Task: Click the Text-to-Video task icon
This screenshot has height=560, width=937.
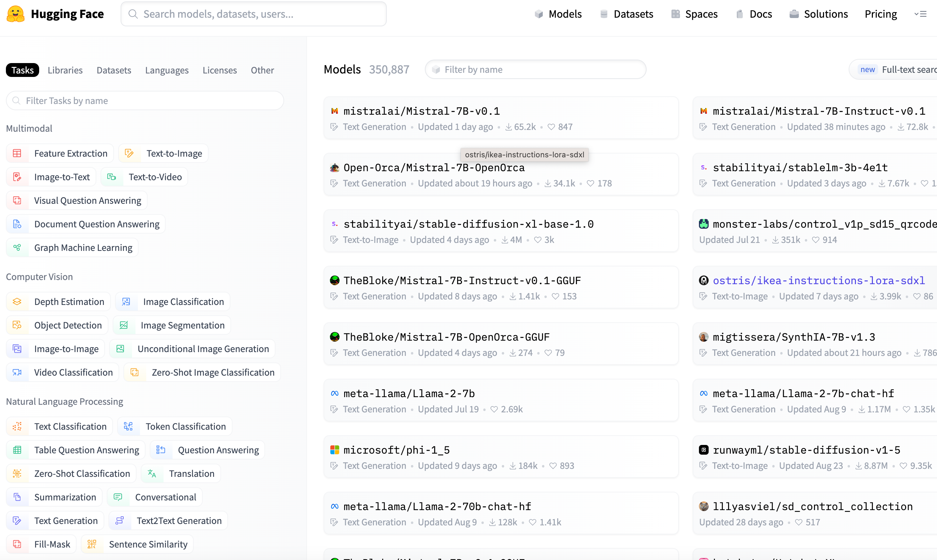Action: [112, 177]
